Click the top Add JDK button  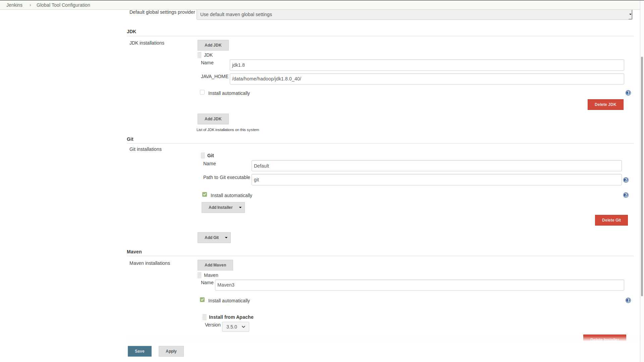pyautogui.click(x=213, y=45)
